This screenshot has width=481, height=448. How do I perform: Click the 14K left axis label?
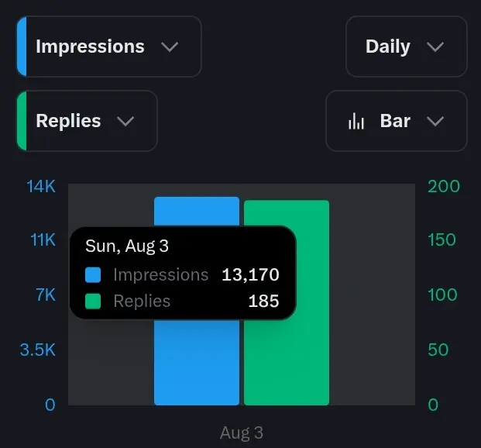[41, 186]
